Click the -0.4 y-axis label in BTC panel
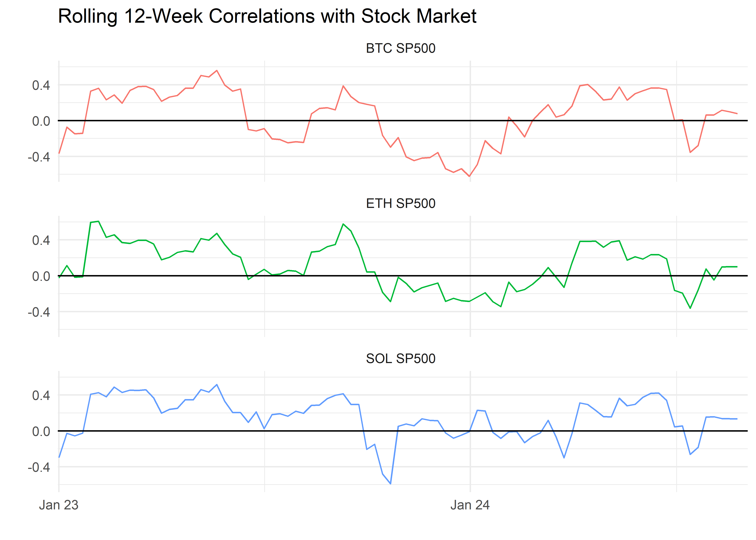The width and height of the screenshot is (756, 540). [x=39, y=157]
